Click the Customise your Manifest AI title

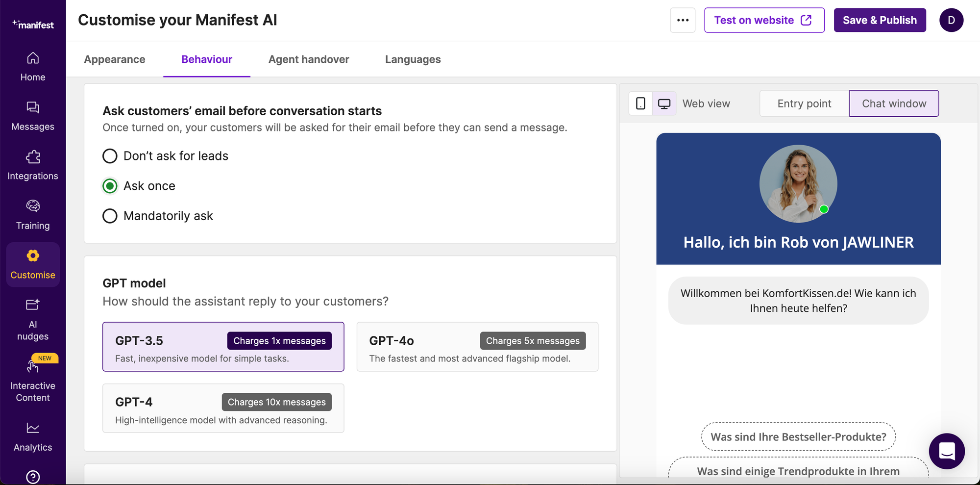point(177,20)
